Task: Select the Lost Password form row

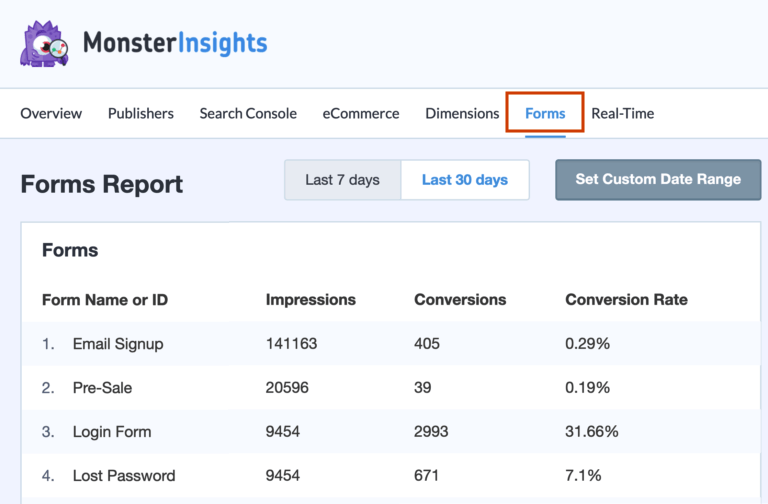Action: tap(124, 475)
